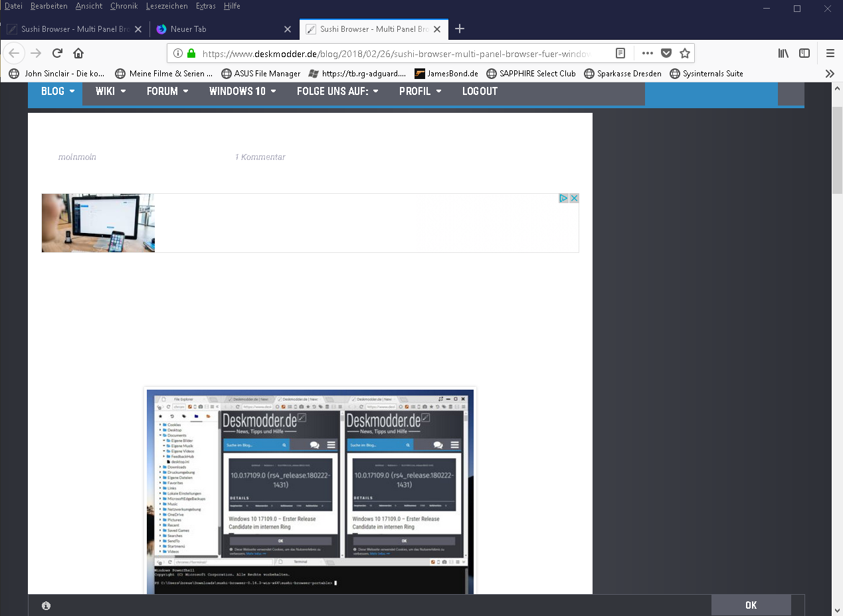Open the Ansicht menu

click(89, 6)
